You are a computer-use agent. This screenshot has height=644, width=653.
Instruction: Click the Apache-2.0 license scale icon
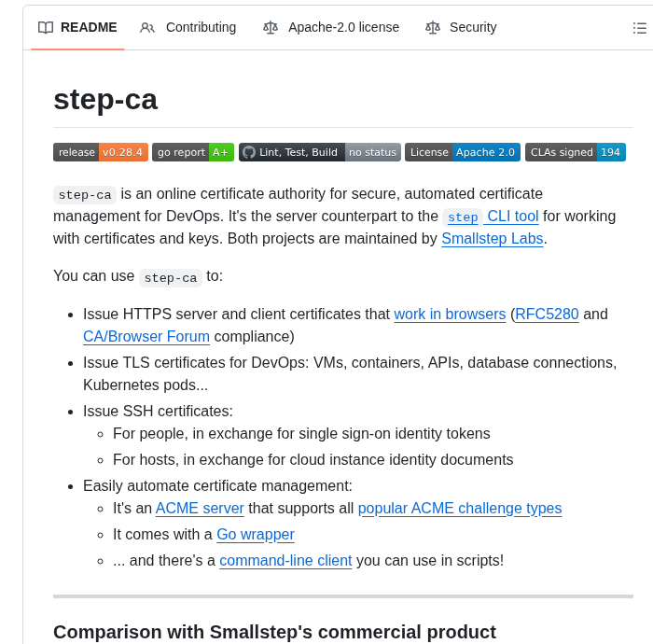click(271, 28)
